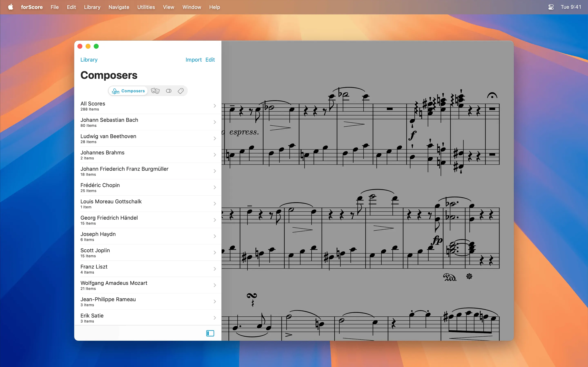Image resolution: width=588 pixels, height=367 pixels.
Task: Switch to Tags overlapping circles icon
Action: pos(169,91)
